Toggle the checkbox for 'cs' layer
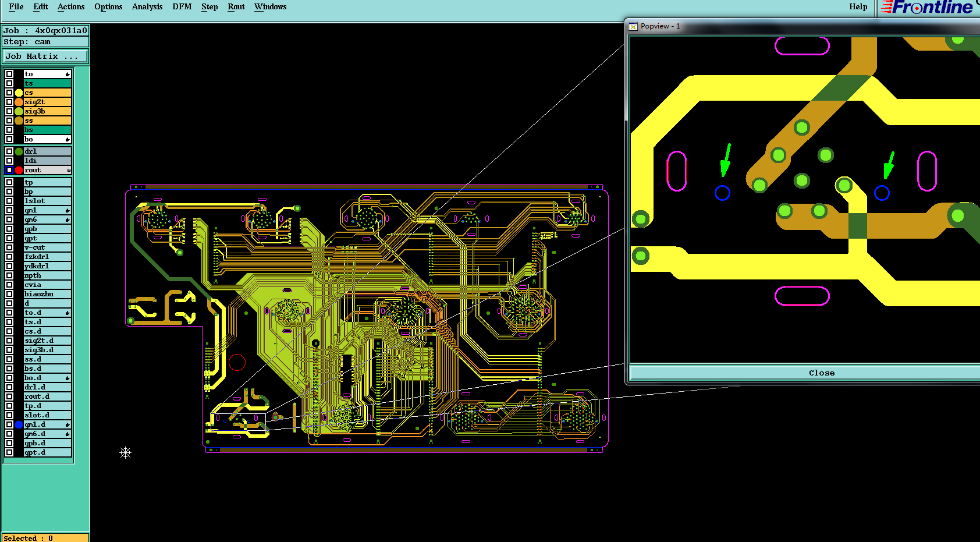 click(9, 93)
